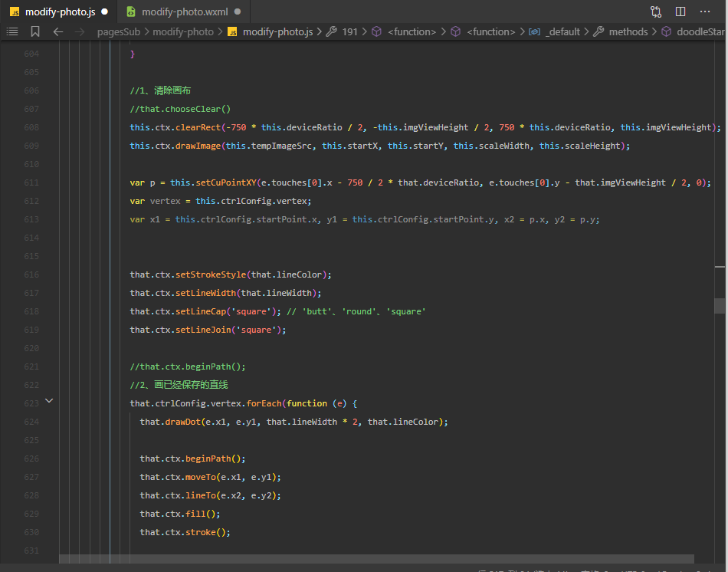Click on drawImage in line 609

pos(198,146)
